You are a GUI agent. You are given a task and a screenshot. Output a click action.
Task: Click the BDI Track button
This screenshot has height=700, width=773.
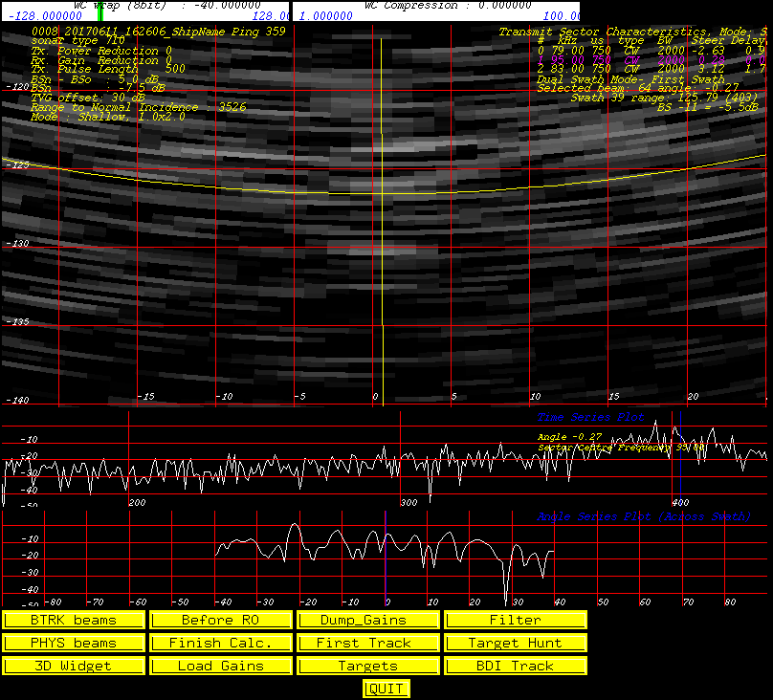[516, 666]
